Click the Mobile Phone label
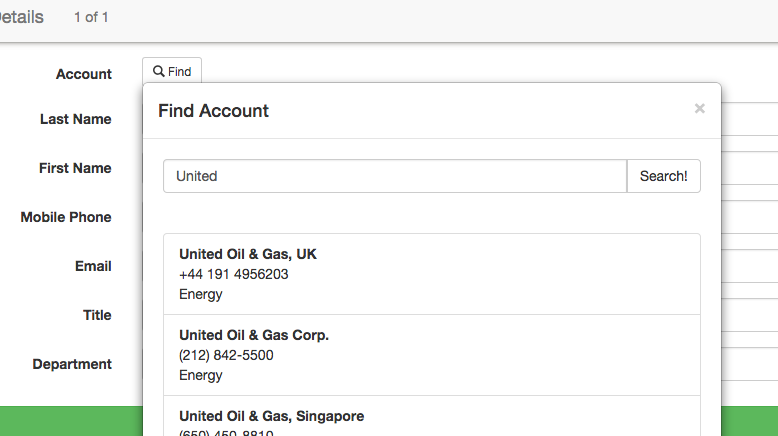The height and width of the screenshot is (436, 778). point(65,217)
